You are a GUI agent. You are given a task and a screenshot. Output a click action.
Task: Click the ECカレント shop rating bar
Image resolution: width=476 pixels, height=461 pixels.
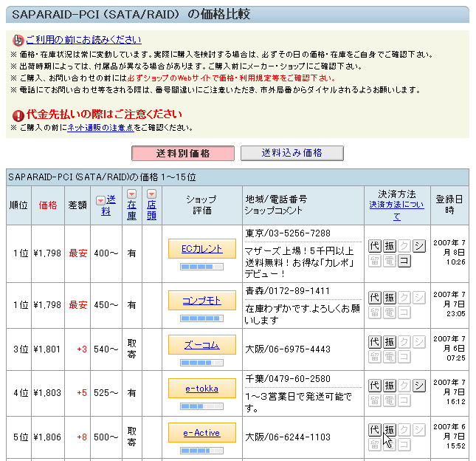click(x=202, y=267)
